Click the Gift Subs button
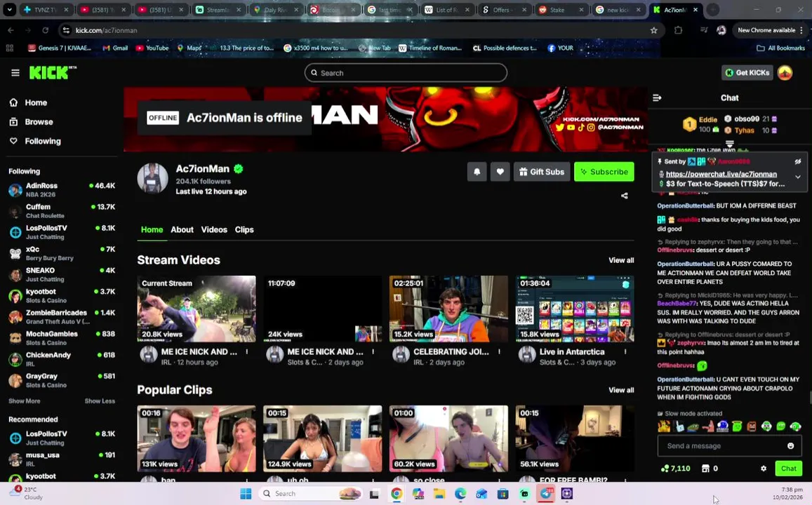This screenshot has width=812, height=505. [x=542, y=172]
